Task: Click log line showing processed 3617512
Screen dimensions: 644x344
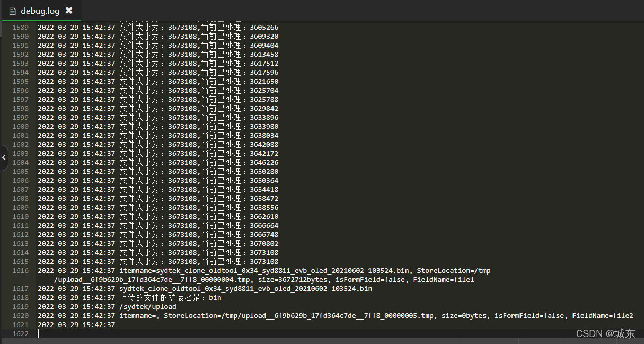Action: pyautogui.click(x=158, y=64)
